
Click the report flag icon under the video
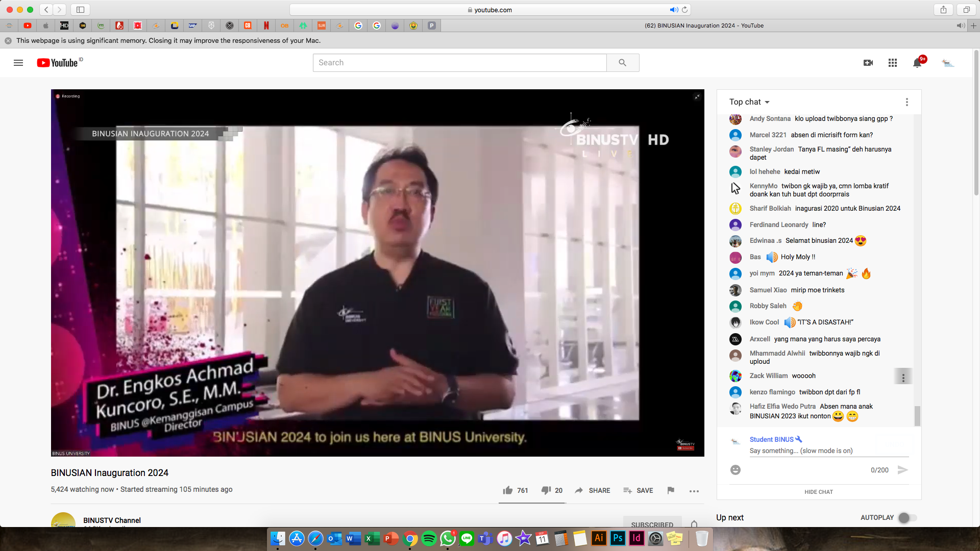tap(671, 490)
